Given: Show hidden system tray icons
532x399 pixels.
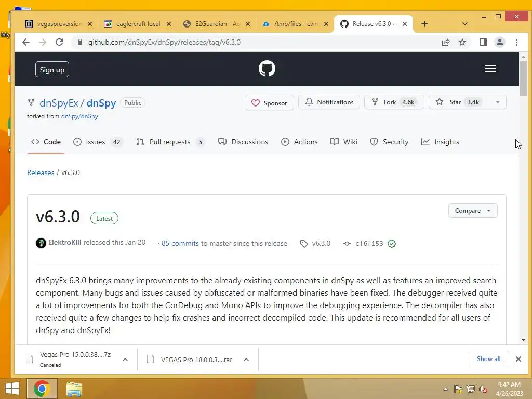Looking at the screenshot, I should click(445, 389).
